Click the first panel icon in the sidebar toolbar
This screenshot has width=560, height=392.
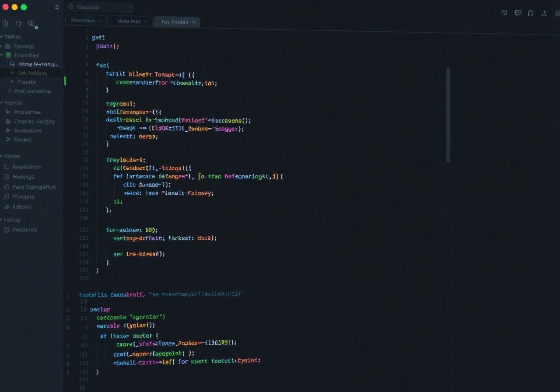[5, 24]
